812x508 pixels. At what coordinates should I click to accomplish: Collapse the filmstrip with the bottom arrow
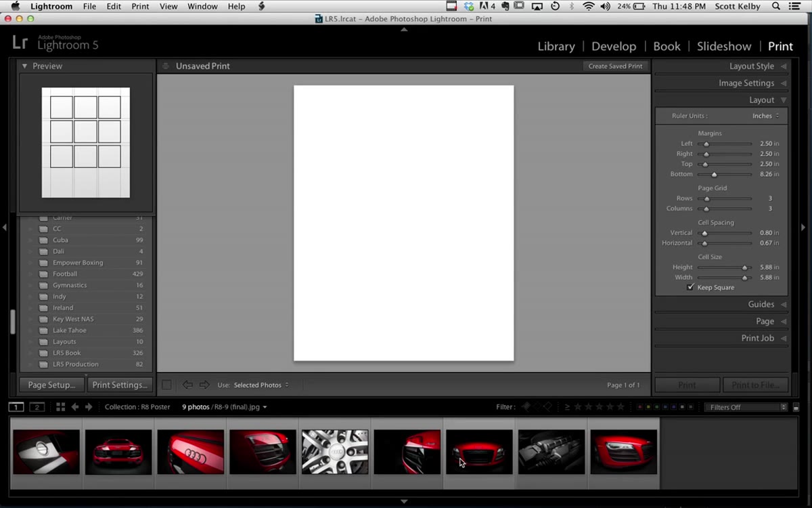(x=404, y=501)
